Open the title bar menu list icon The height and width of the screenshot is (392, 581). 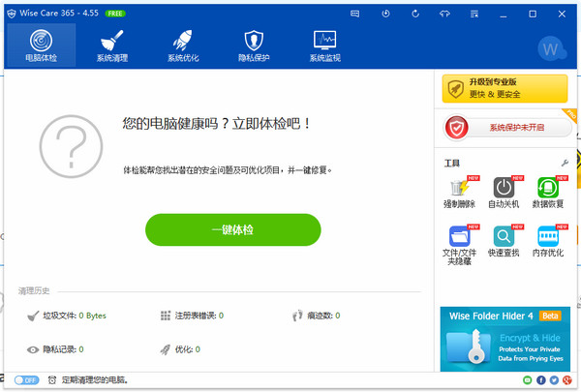[473, 14]
